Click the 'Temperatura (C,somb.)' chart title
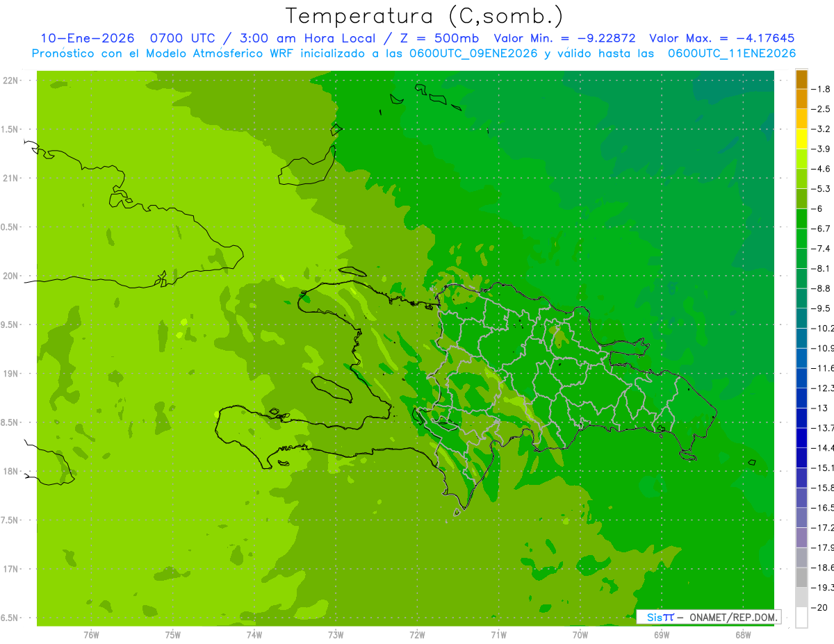This screenshot has height=644, width=834. tap(425, 16)
